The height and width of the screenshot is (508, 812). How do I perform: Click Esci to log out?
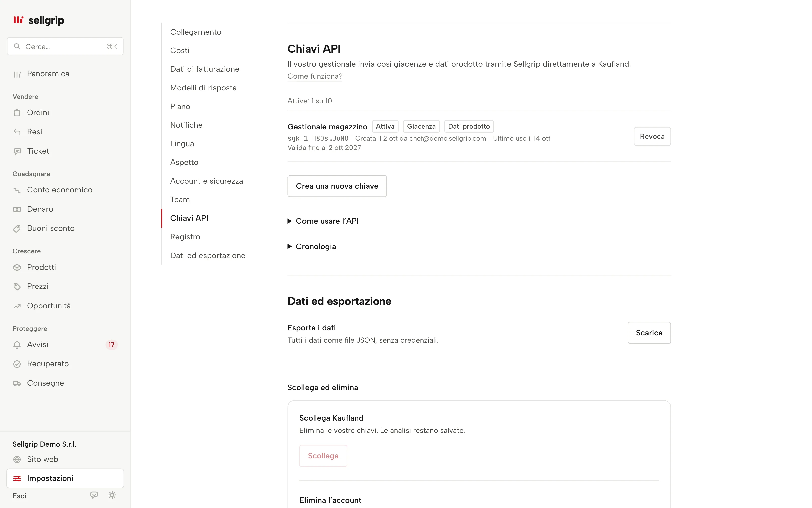pos(19,496)
